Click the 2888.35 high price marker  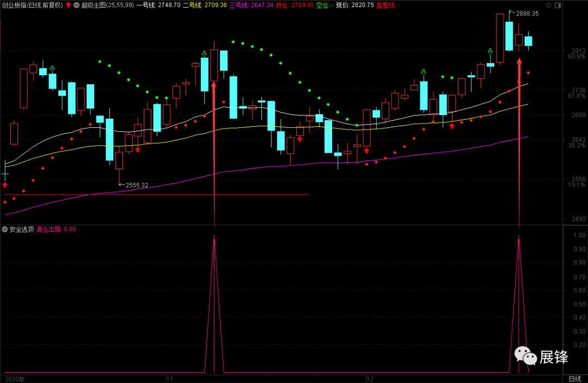tap(527, 14)
